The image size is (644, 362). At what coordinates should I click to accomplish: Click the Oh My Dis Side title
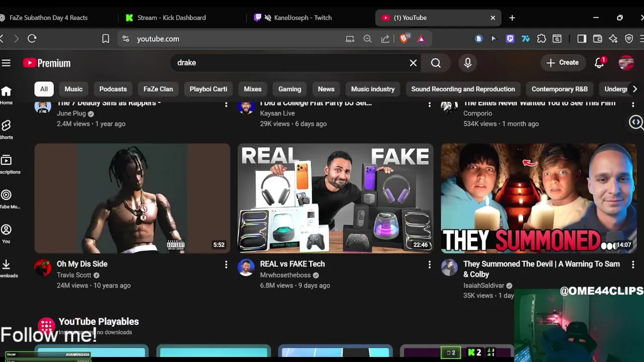pos(82,264)
